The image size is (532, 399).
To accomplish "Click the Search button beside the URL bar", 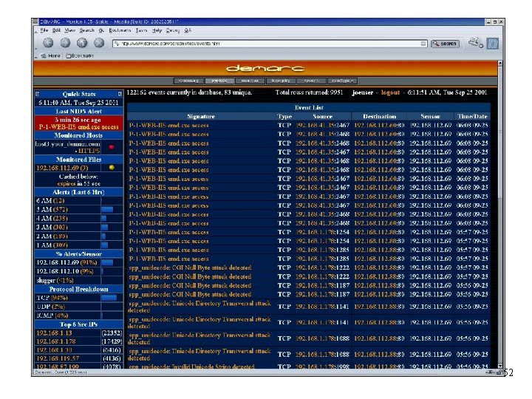I will coord(445,44).
